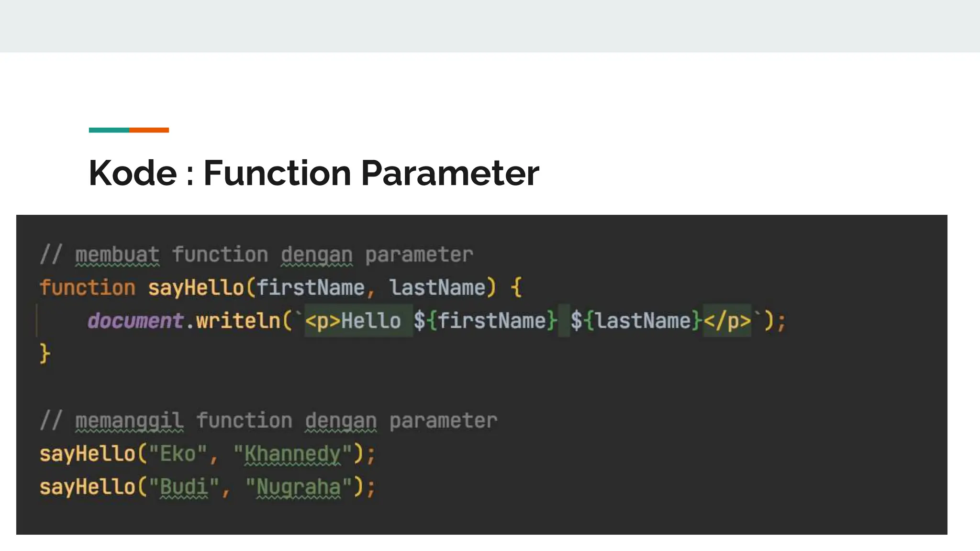Click the closing curly brace of the function
Viewport: 980px width, 551px height.
point(45,354)
